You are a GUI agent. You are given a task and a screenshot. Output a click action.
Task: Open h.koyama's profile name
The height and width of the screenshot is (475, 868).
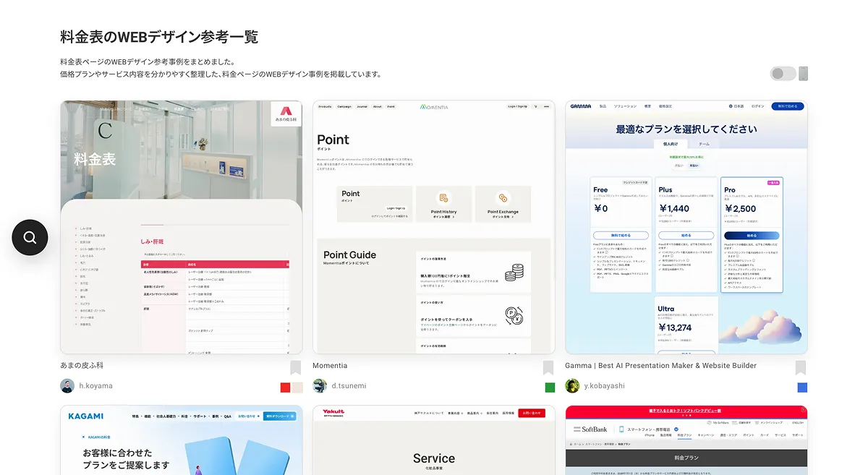(x=96, y=386)
